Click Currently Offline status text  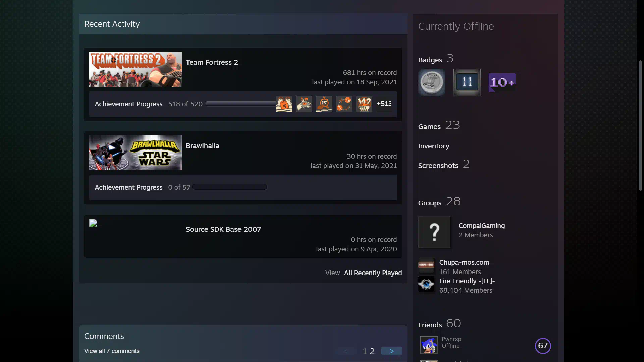pyautogui.click(x=456, y=26)
